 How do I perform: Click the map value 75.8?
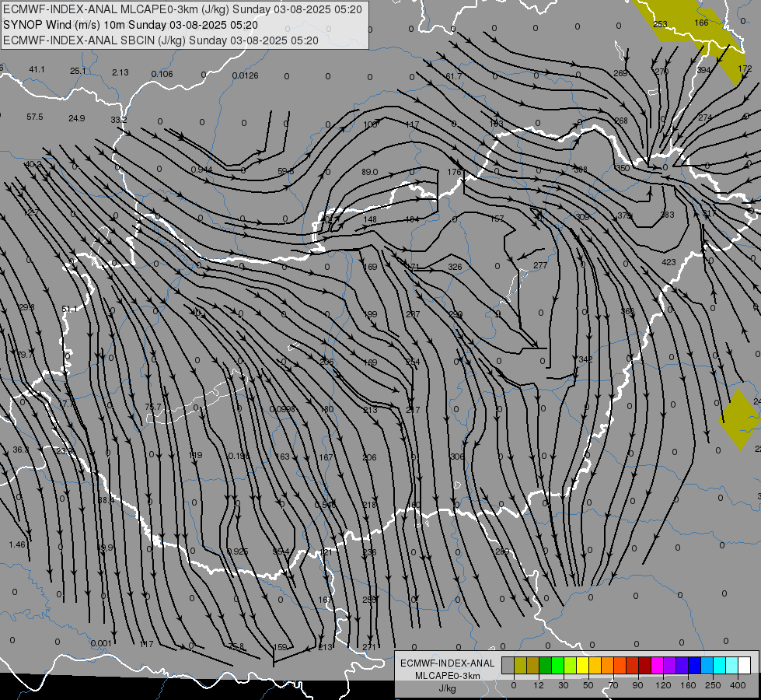coord(236,646)
